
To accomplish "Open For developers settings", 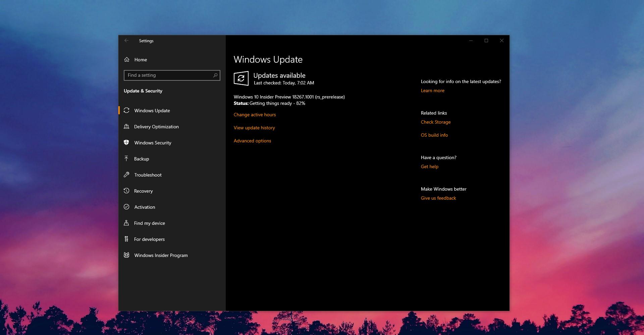I will point(172,239).
